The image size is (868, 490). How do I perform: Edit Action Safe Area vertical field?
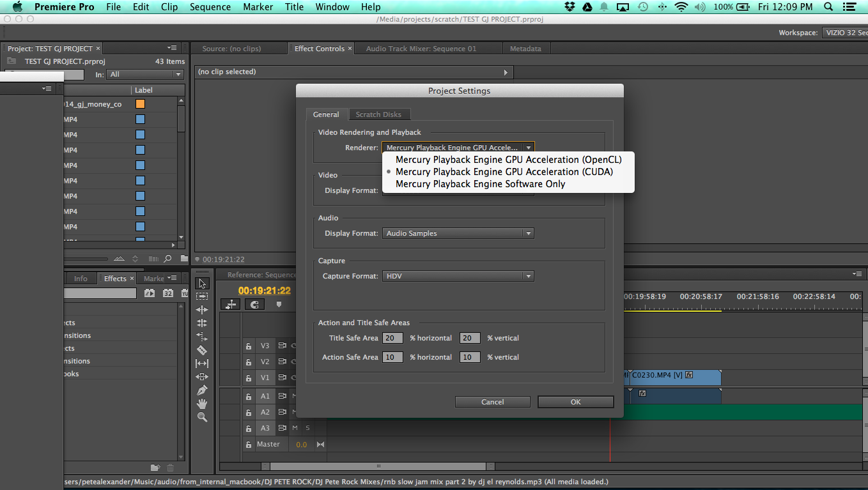click(x=470, y=357)
